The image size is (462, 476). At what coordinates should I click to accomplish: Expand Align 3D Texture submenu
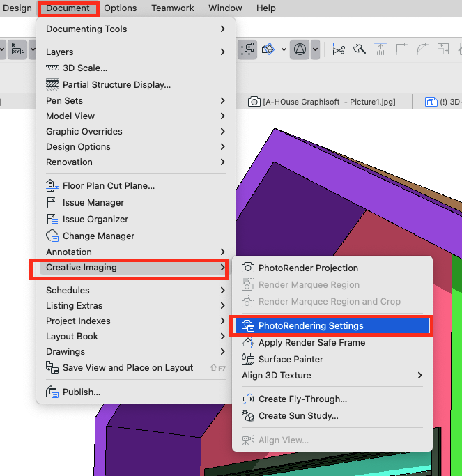point(332,376)
